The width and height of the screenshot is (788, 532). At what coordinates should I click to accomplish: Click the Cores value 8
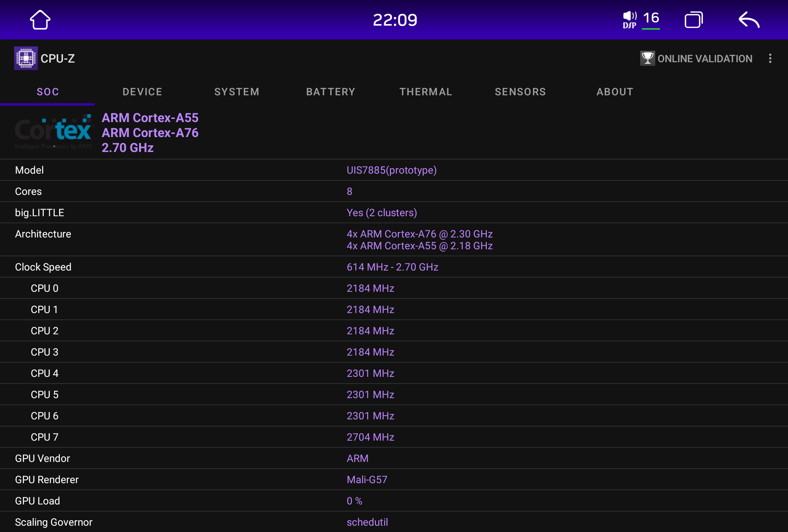pyautogui.click(x=349, y=191)
